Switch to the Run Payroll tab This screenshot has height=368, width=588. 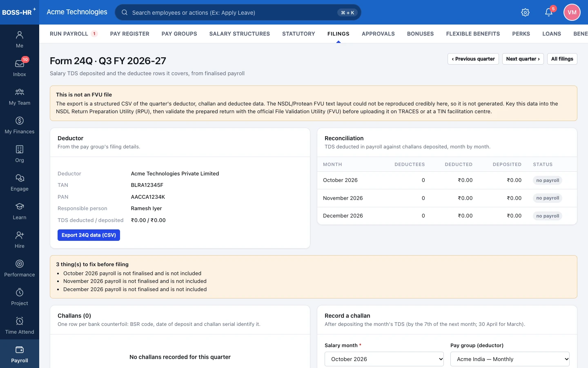(73, 34)
